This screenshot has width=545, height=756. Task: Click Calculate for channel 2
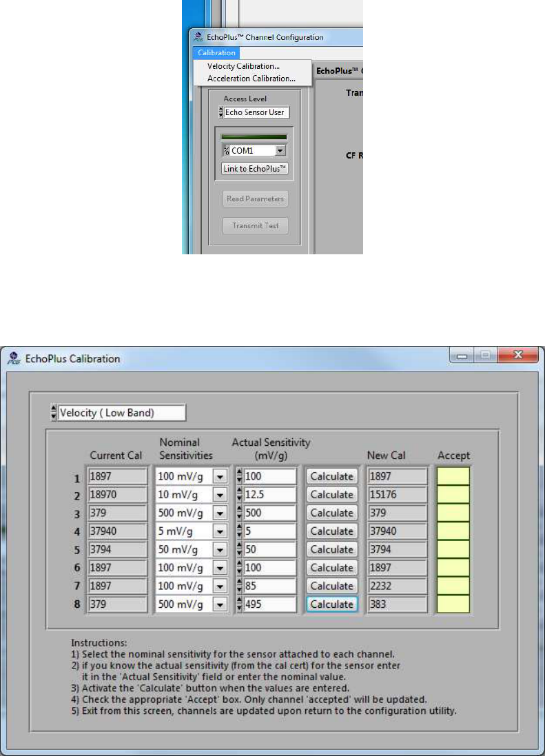coord(332,495)
